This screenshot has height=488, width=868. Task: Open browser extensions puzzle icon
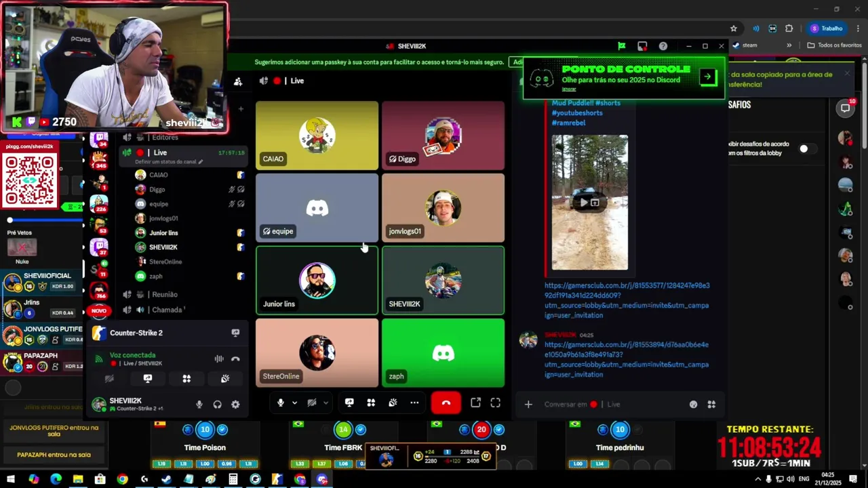pos(789,28)
